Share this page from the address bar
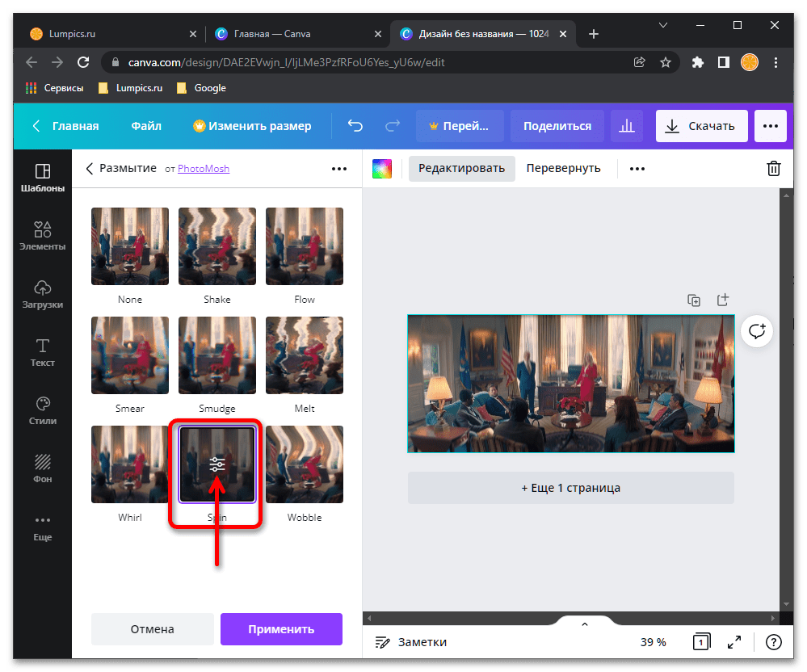This screenshot has width=807, height=672. click(639, 62)
